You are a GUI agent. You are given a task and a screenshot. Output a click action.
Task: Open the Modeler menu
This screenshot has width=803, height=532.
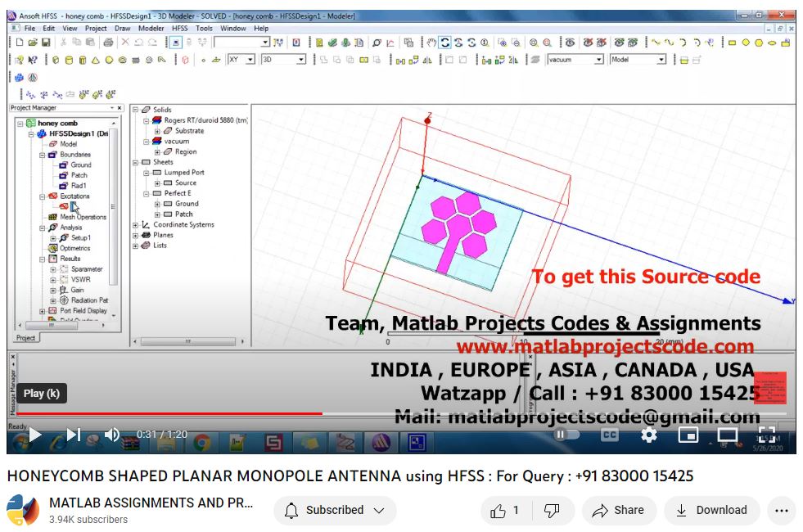point(151,29)
